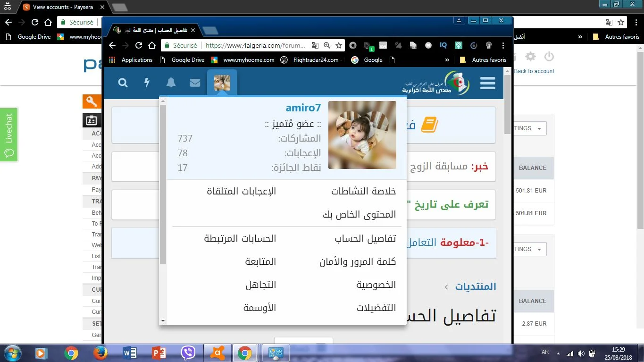
Task: Click the الأوسمة menu link
Action: click(x=259, y=308)
